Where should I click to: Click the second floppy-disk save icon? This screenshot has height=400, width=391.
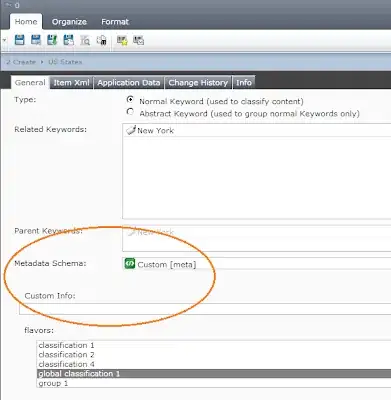click(x=36, y=40)
